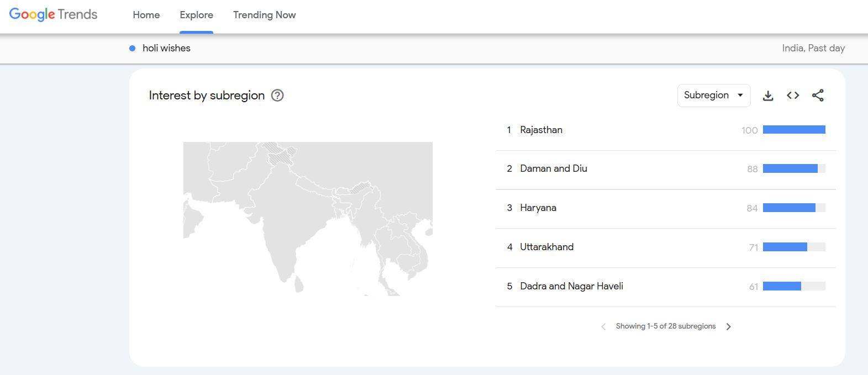
Task: Open the Home tab
Action: tap(146, 15)
